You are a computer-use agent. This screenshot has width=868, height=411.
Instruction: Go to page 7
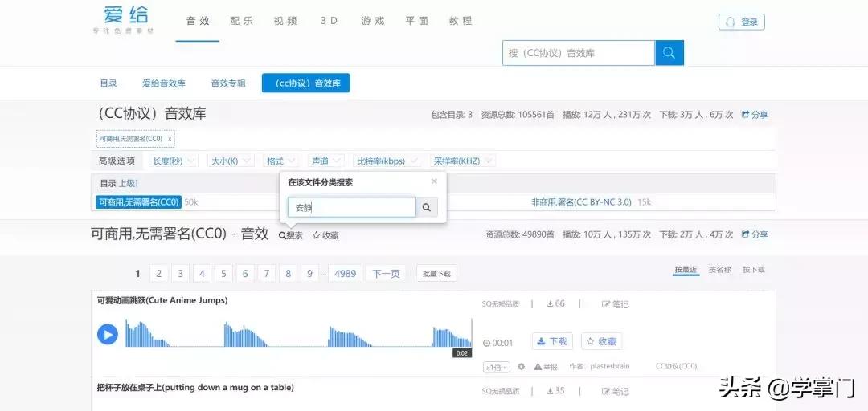click(267, 273)
